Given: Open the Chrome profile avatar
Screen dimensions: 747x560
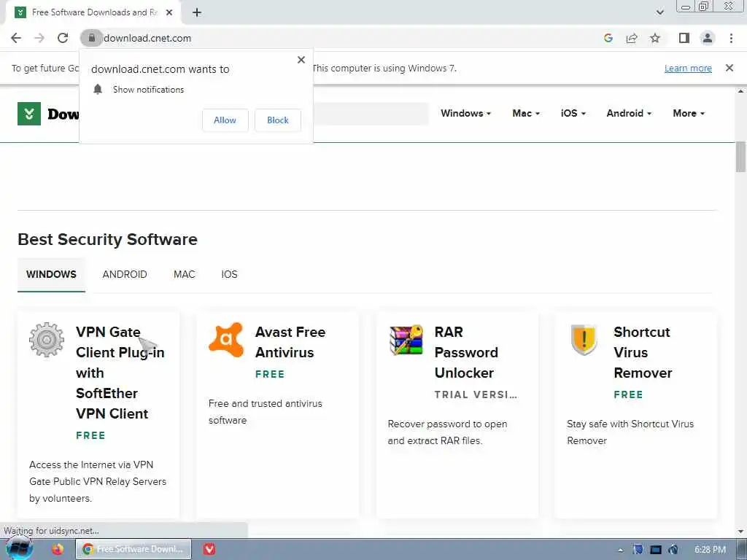Looking at the screenshot, I should coord(708,38).
